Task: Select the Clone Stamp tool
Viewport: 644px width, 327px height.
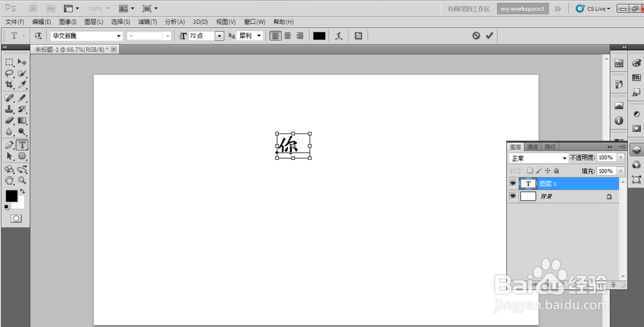Action: point(10,110)
